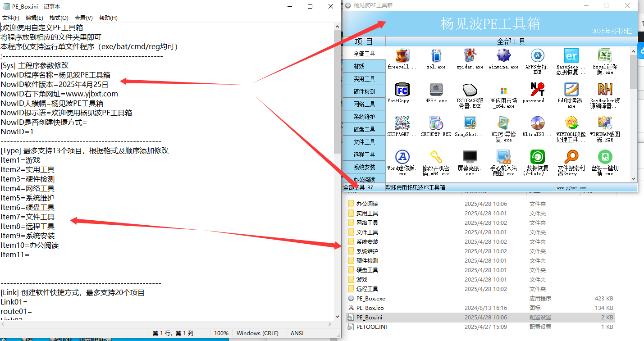The width and height of the screenshot is (644, 341).
Task: Launch the freecell game icon
Action: point(402,56)
